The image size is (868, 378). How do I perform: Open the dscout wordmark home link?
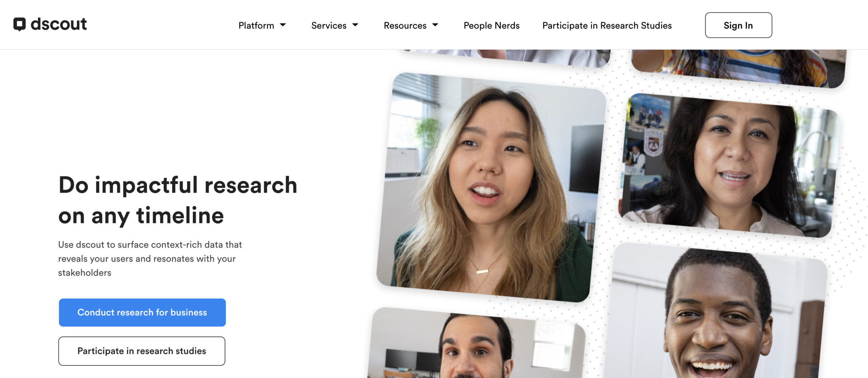[59, 24]
